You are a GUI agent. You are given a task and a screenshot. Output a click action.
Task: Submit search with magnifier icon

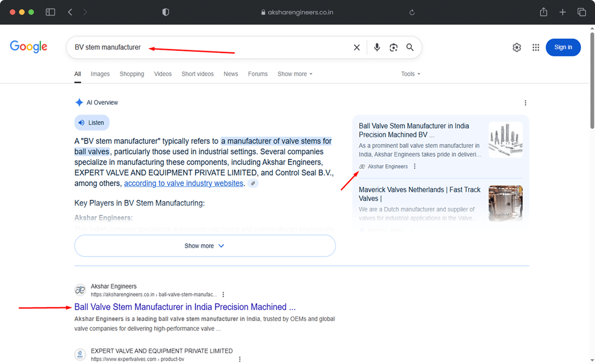point(410,47)
